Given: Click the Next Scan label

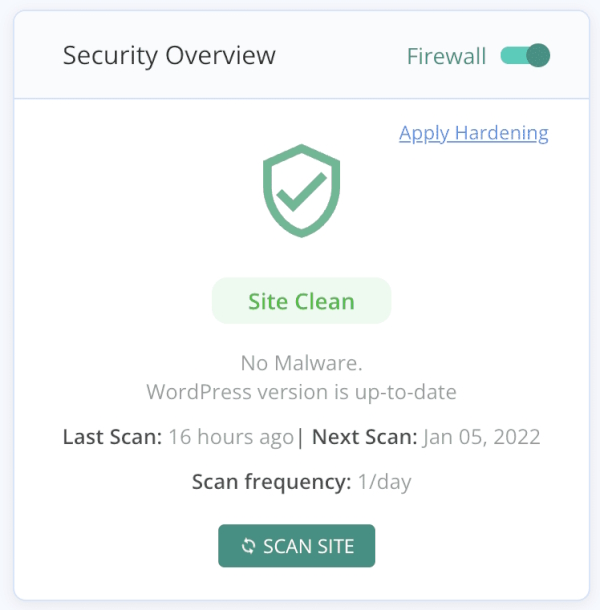Looking at the screenshot, I should click(365, 437).
